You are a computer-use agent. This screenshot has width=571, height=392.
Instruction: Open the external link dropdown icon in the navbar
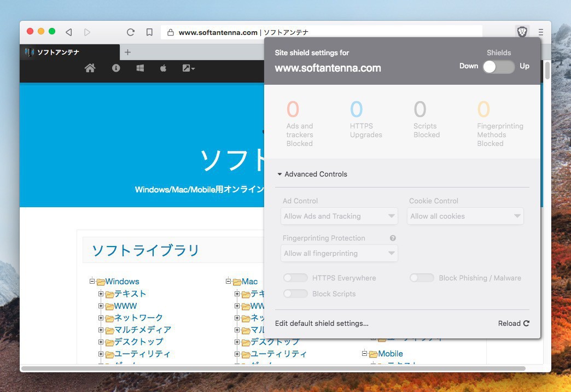click(189, 68)
